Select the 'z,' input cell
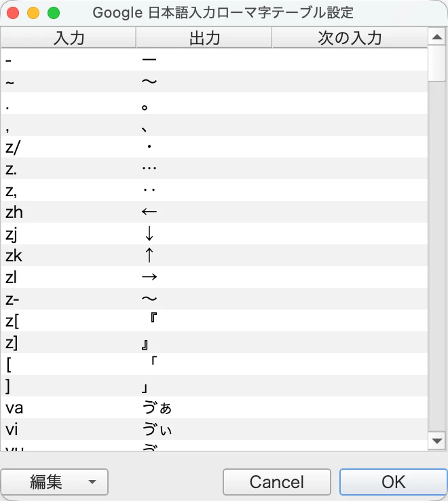The width and height of the screenshot is (448, 501). click(x=69, y=190)
